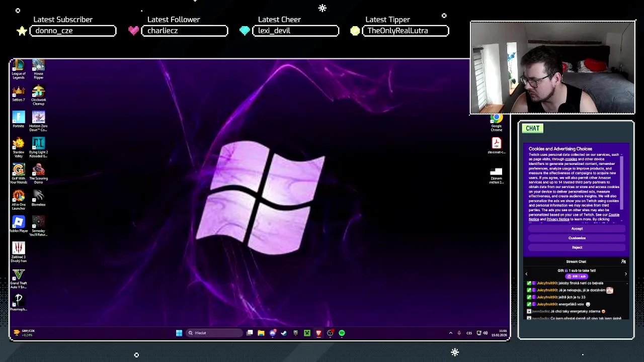Open The Scouring Demo shortcut

click(x=39, y=174)
